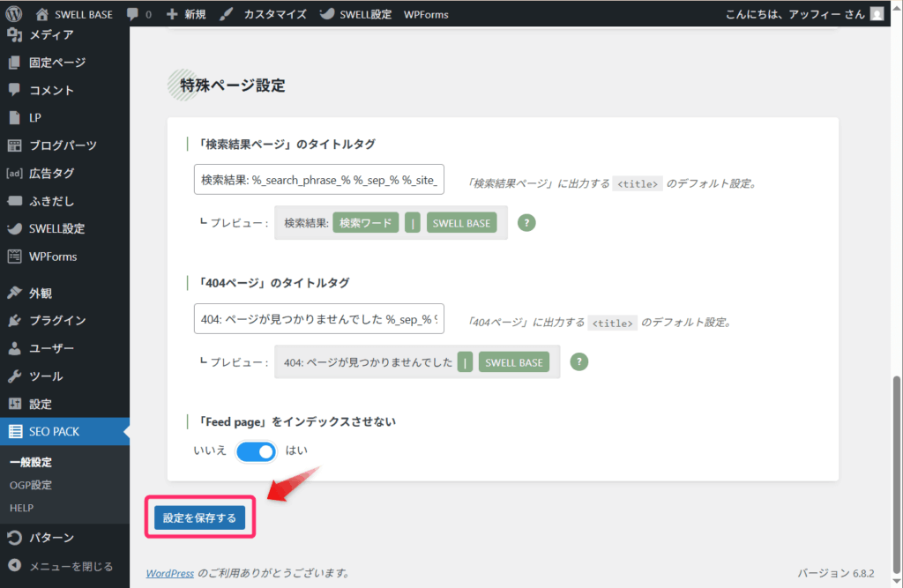Viewport: 903px width, 588px height.
Task: Click the バージョン 6.8.2 footer text
Action: point(836,573)
